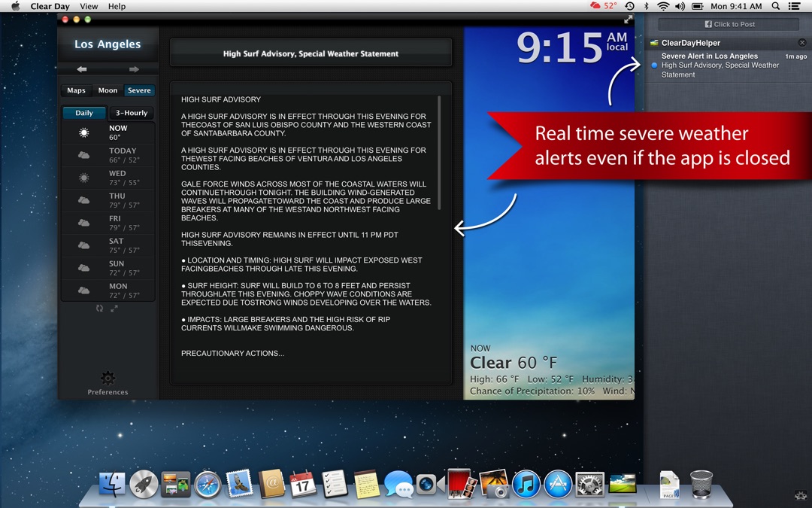
Task: Open Bluetooth menu bar icon
Action: 646,6
